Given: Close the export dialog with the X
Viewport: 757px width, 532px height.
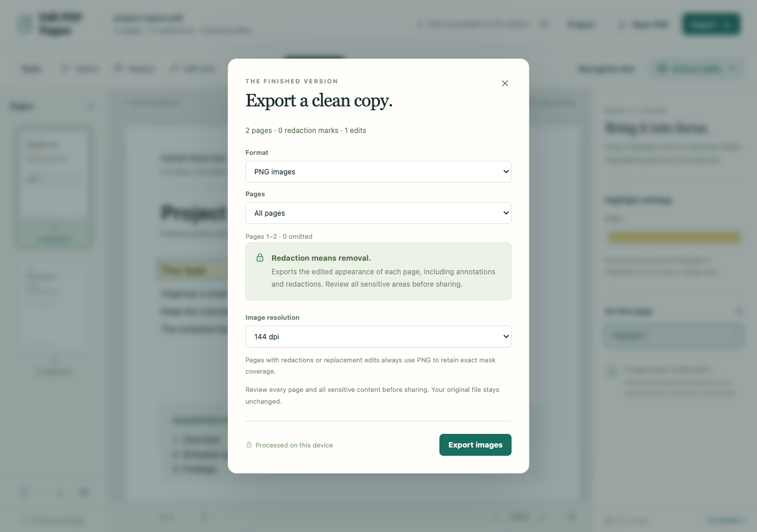Looking at the screenshot, I should 505,83.
